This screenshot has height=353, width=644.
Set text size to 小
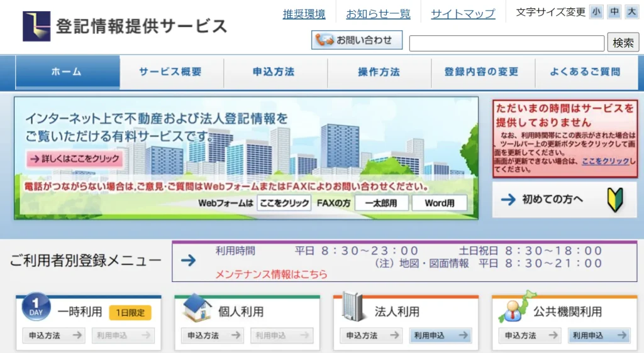point(596,12)
